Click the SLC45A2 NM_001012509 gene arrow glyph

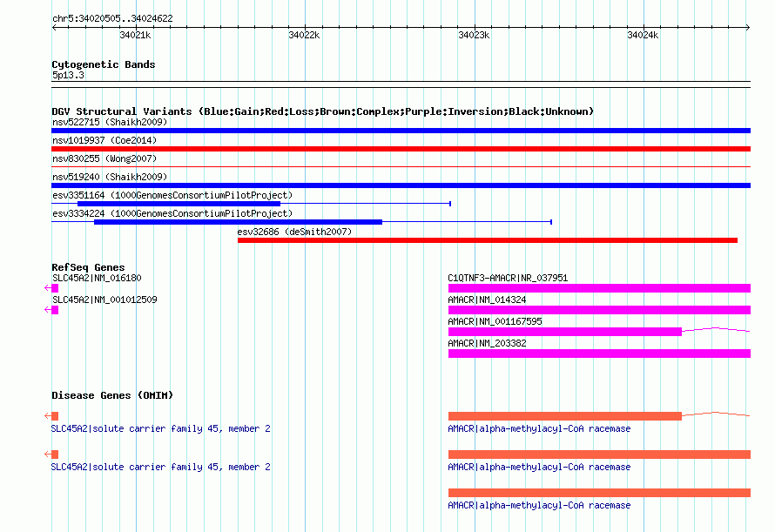click(x=54, y=310)
